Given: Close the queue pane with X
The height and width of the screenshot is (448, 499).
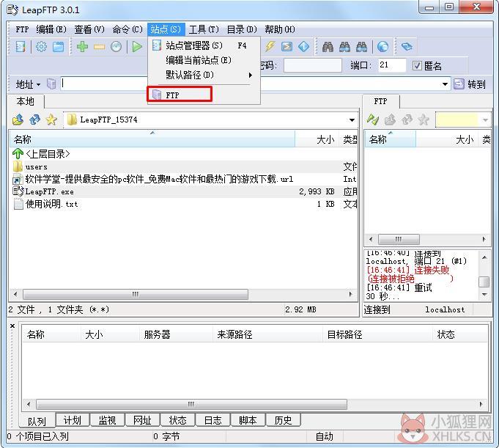Looking at the screenshot, I should pyautogui.click(x=12, y=326).
